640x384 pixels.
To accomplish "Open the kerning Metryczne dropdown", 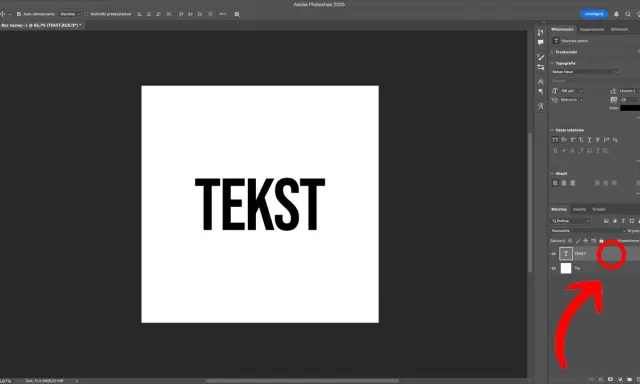I will point(571,100).
